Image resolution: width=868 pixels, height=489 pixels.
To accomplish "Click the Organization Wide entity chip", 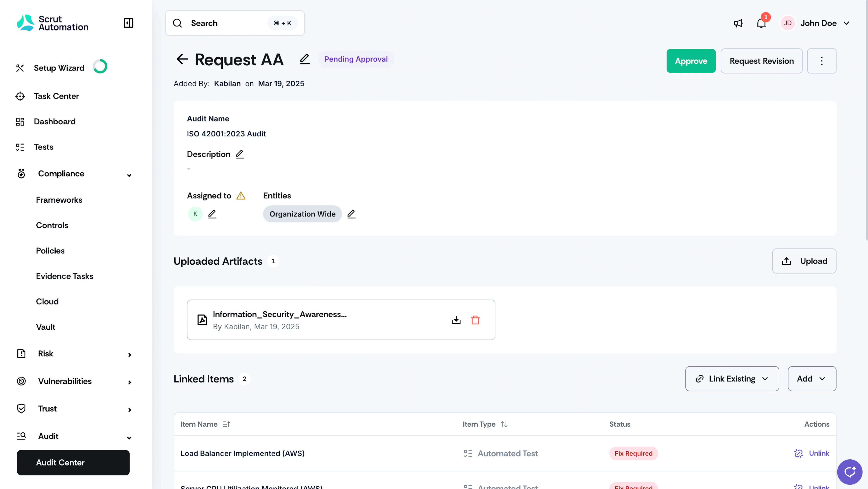I will point(302,214).
